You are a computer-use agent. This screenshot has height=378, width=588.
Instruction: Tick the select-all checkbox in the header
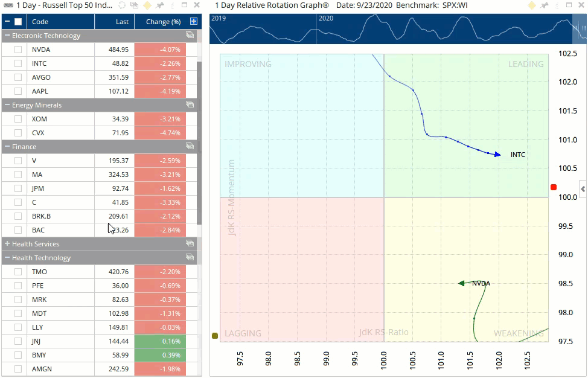[18, 22]
